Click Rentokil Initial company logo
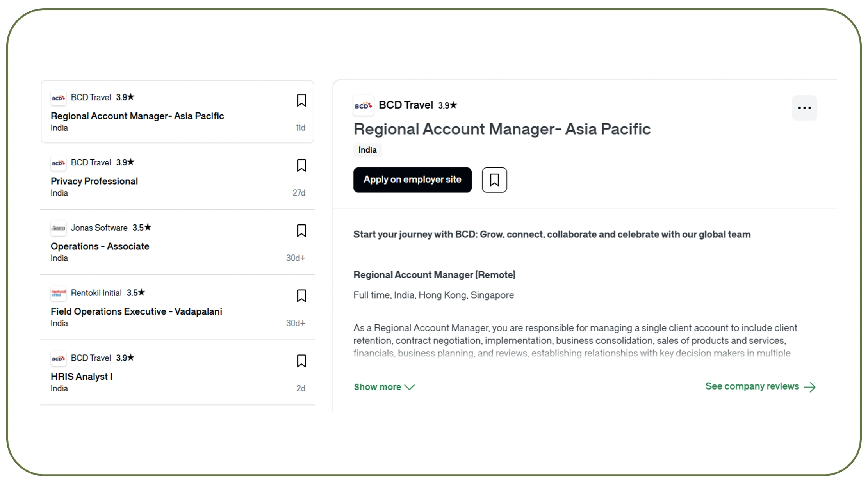 [x=58, y=293]
